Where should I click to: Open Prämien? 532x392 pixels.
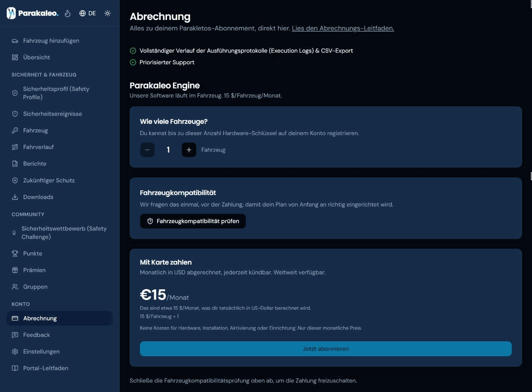point(59,270)
